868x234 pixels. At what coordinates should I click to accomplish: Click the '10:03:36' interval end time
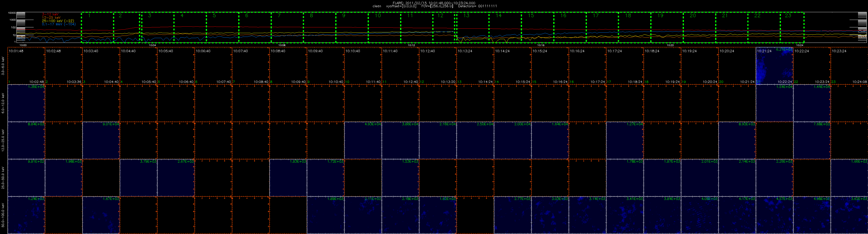coord(74,82)
